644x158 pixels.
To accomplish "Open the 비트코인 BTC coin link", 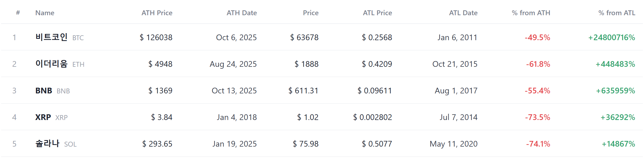I will 60,37.
